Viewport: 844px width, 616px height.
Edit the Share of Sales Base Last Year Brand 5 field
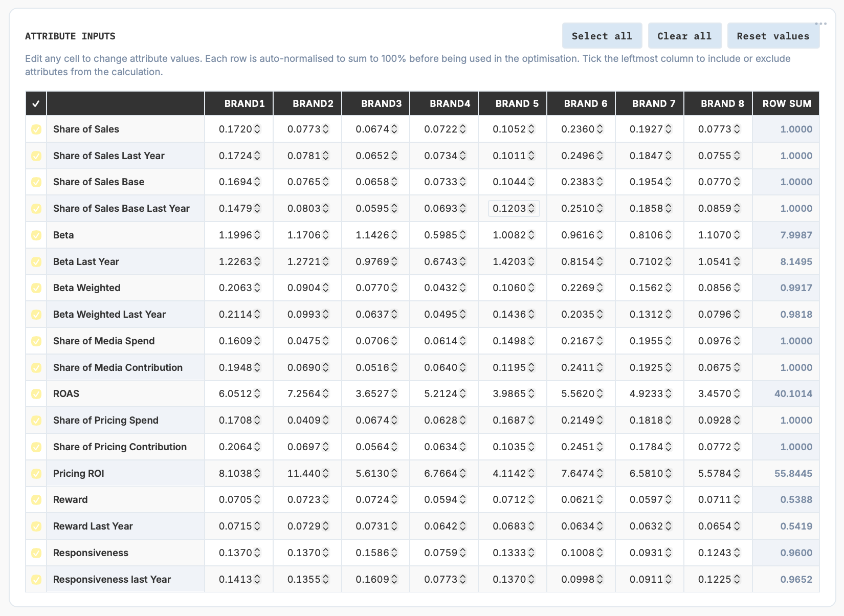pos(514,209)
